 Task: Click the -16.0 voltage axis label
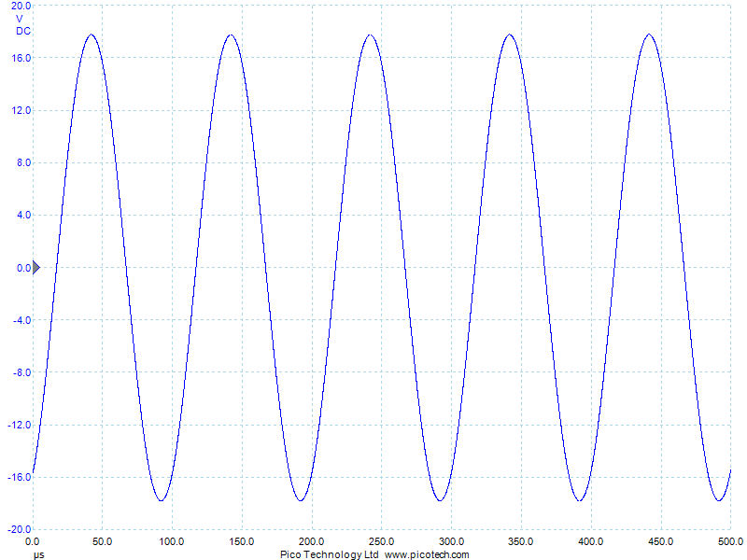click(19, 478)
